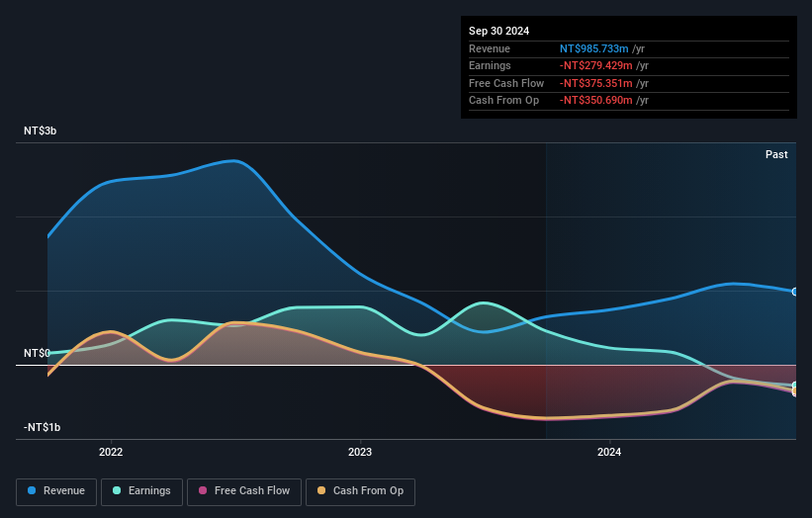The image size is (812, 518).
Task: Click the Sep 30 2024 tooltip date
Action: pos(499,31)
